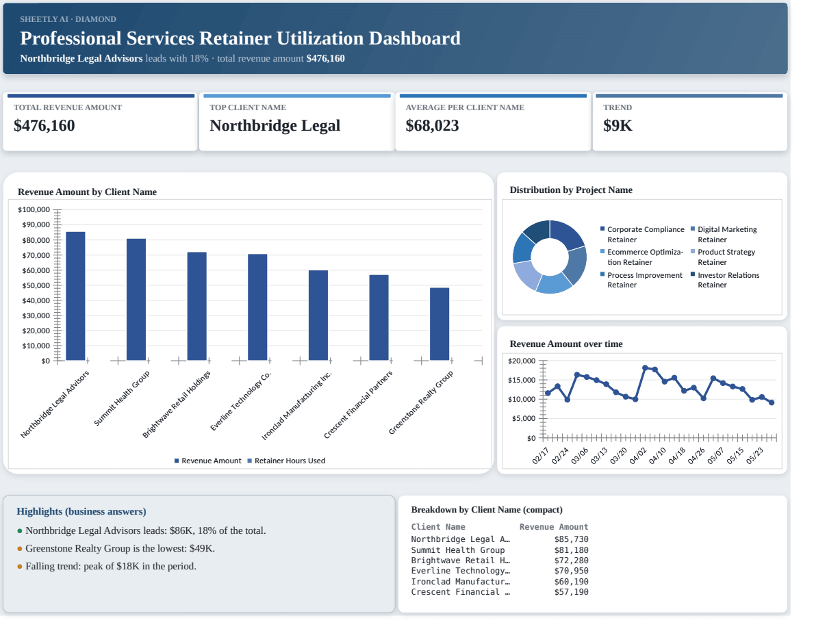Click the Ironclad Manufacturing Inc. bar
This screenshot has height=631, width=840.
coord(318,315)
